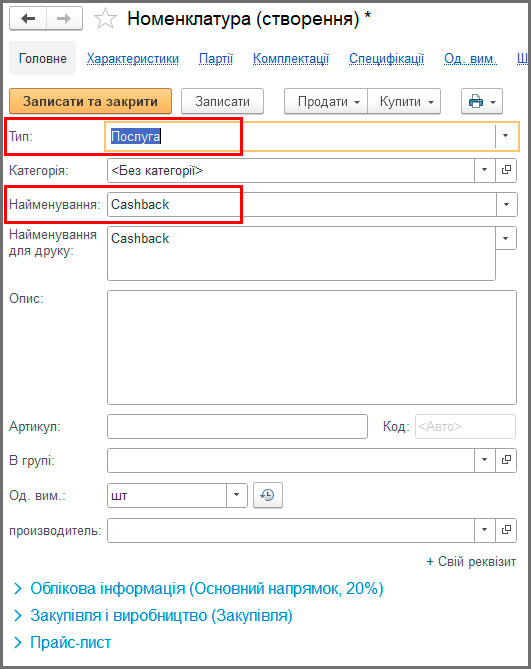Viewport: 531px width, 669px height.
Task: Click the back arrow navigation icon
Action: pyautogui.click(x=28, y=18)
